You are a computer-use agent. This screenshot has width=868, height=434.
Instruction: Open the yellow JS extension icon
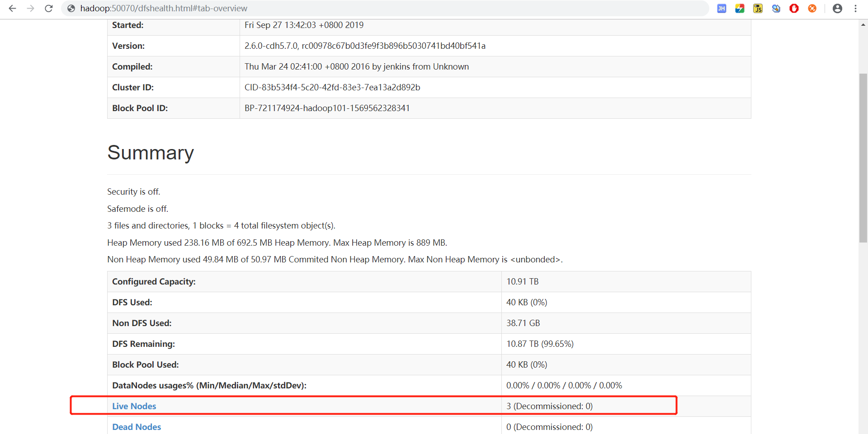click(758, 8)
